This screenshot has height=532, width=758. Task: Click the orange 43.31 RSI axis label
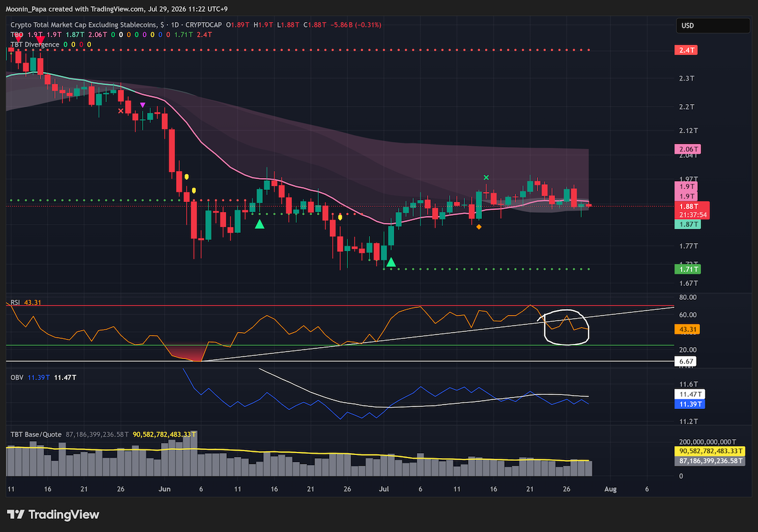[687, 329]
